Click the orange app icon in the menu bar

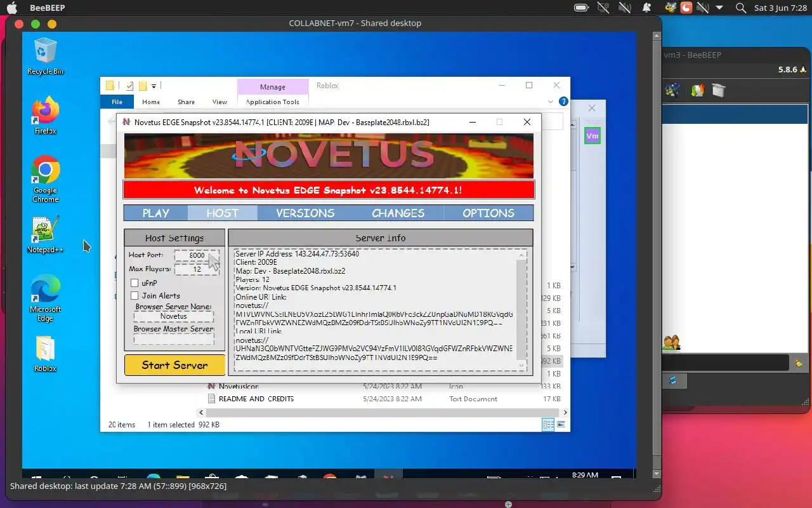686,8
